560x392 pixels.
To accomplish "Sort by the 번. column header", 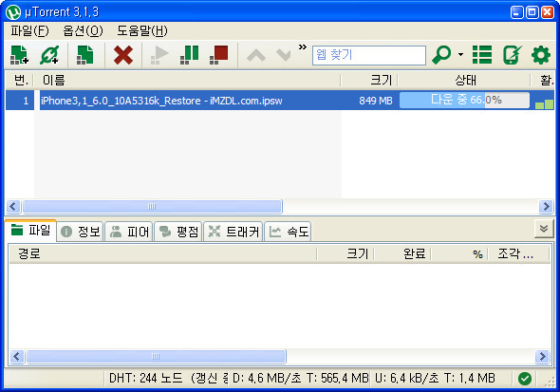I will click(x=20, y=81).
